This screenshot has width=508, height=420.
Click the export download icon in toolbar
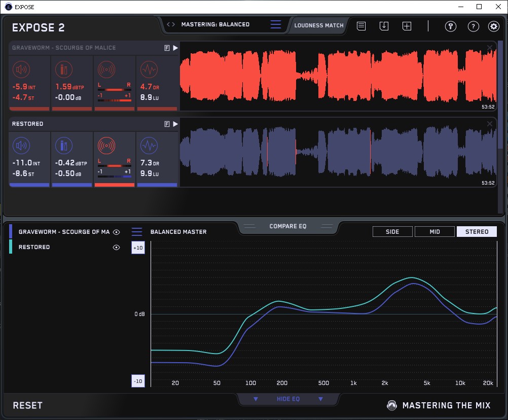pyautogui.click(x=384, y=26)
